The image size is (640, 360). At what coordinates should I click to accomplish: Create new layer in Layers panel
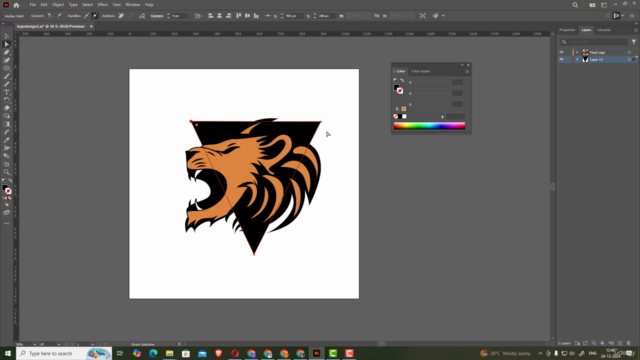point(620,343)
